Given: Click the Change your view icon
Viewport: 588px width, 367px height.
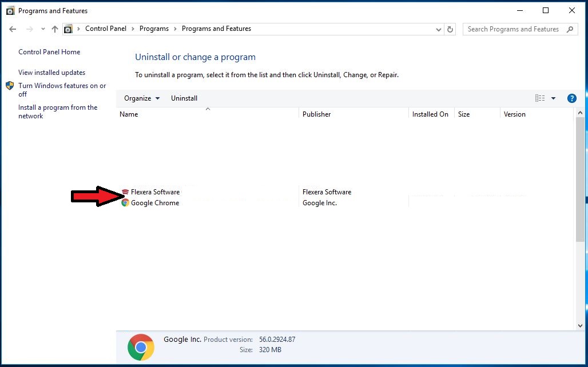Looking at the screenshot, I should click(540, 98).
